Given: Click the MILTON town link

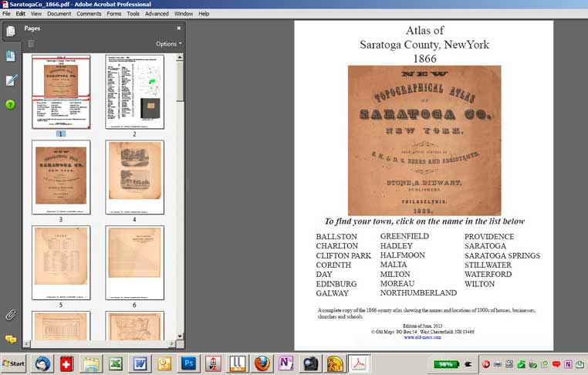Looking at the screenshot, I should coord(395,275).
